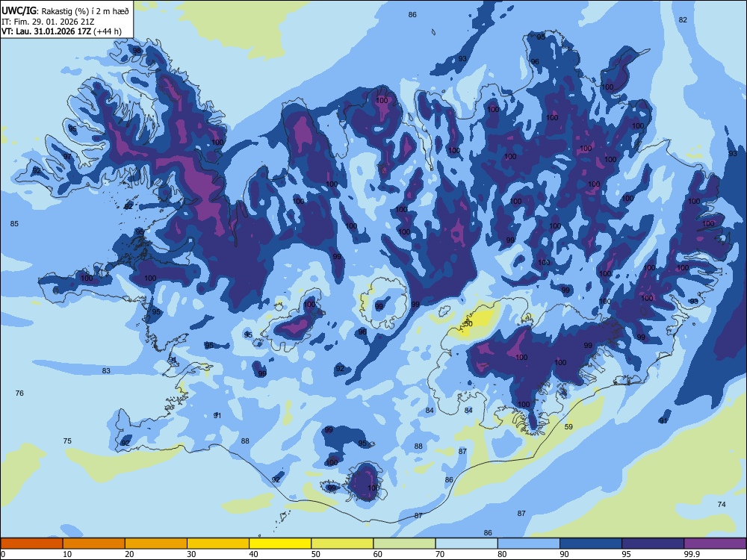Screen dimensions: 747x560
Task: Select the pale blue 70–80 legend swatch
Action: [467, 544]
